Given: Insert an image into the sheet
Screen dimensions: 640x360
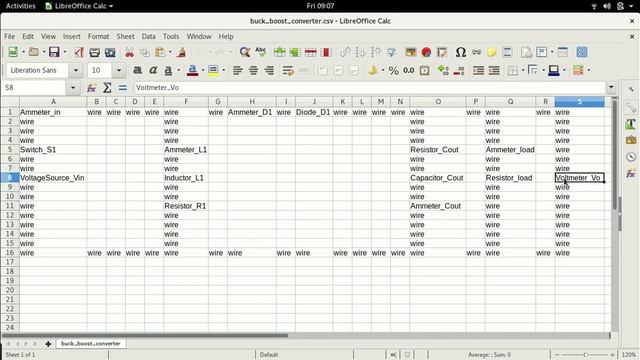Looking at the screenshot, I should click(x=411, y=52).
